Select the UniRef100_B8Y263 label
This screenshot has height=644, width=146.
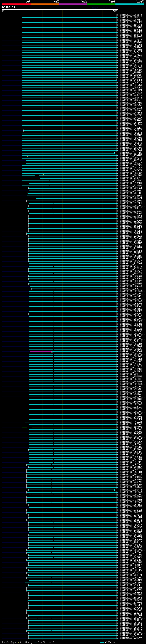coord(131,357)
